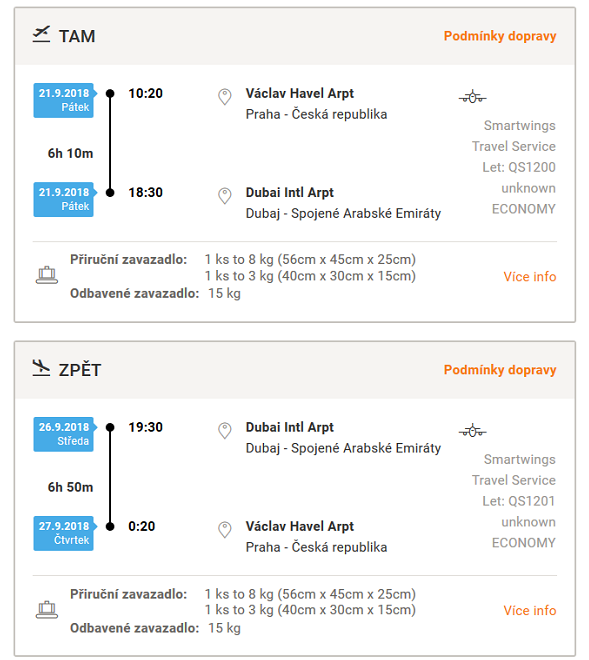This screenshot has height=660, width=589.
Task: Click location pin next to Václav Havel Arpt departure
Action: click(225, 97)
